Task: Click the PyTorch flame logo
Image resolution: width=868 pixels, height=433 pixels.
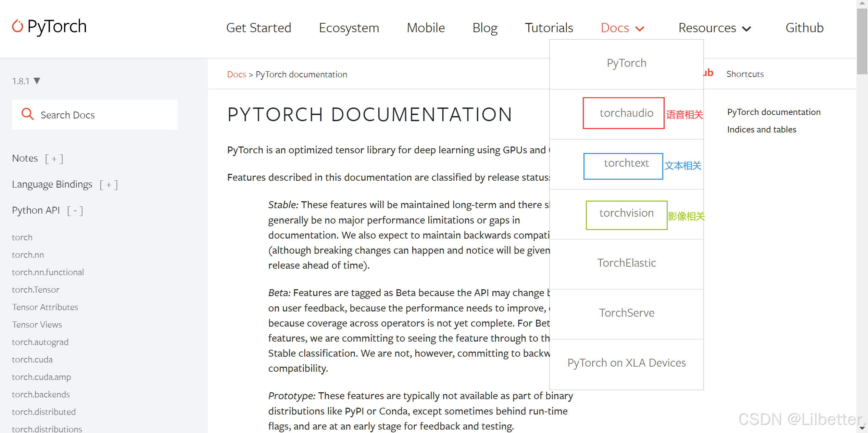Action: coord(17,26)
